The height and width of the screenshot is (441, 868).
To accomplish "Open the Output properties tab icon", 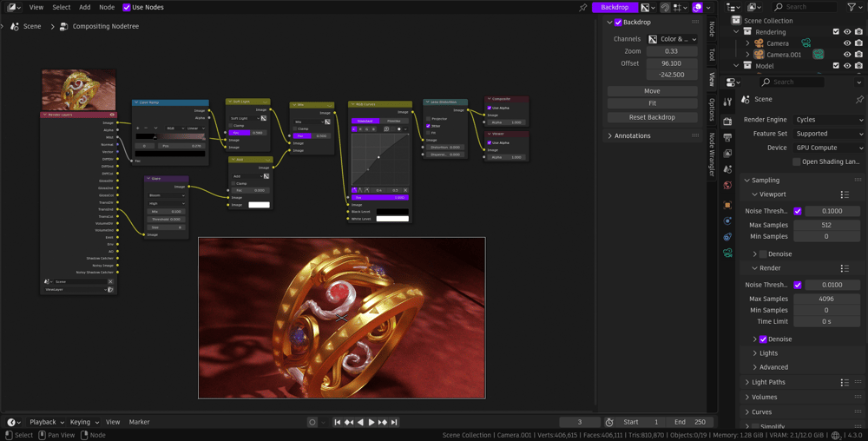I will click(727, 136).
